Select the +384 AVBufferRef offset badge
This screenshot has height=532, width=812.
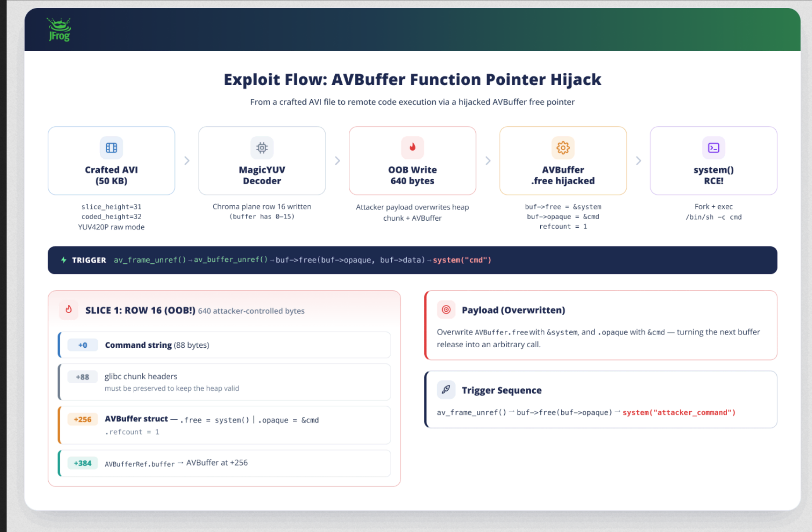(82, 463)
